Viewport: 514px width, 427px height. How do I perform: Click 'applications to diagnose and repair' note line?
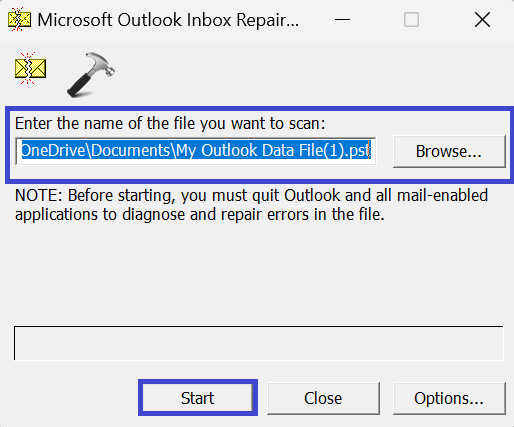[x=200, y=214]
